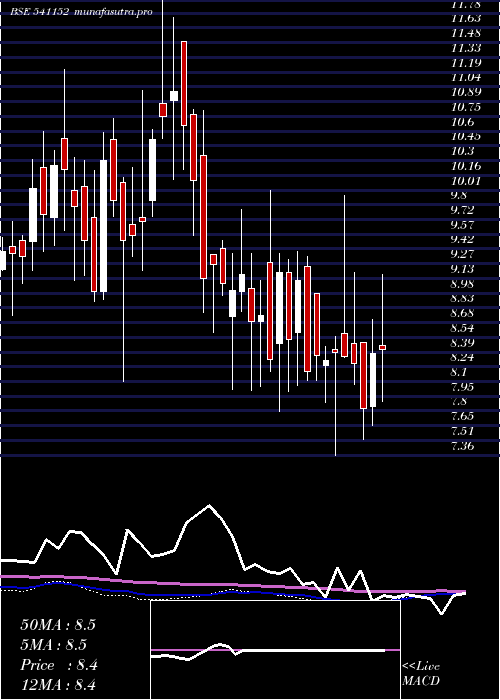Click the 10.75 price axis label
500x700 pixels.
pyautogui.click(x=466, y=107)
